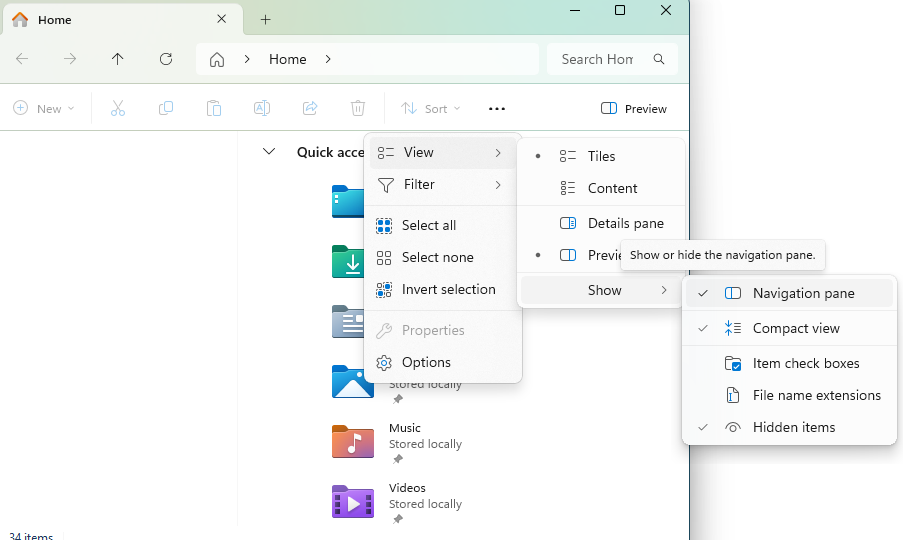Viewport: 903px width, 540px height.
Task: Open the New dropdown button
Action: pyautogui.click(x=44, y=108)
